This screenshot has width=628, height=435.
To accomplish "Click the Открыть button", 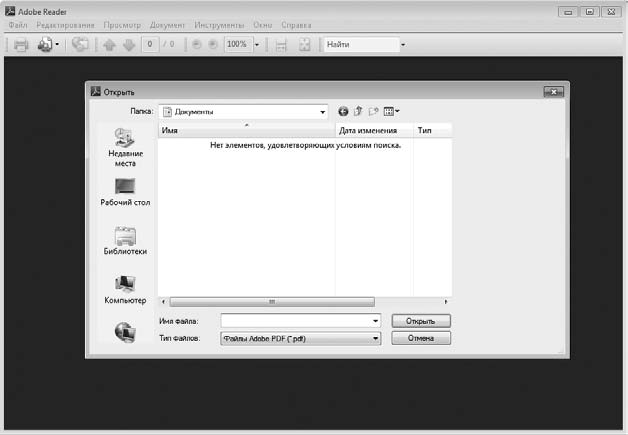I will [421, 321].
